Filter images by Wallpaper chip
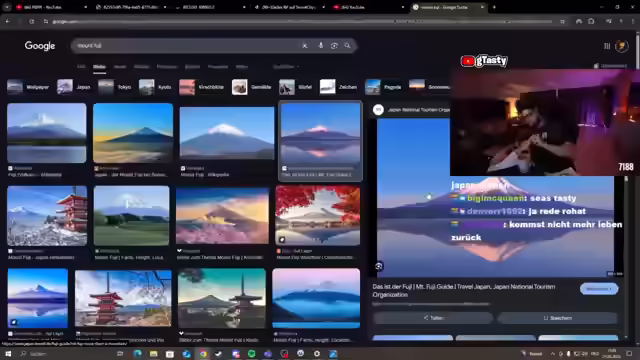This screenshot has width=640, height=360. (x=28, y=87)
